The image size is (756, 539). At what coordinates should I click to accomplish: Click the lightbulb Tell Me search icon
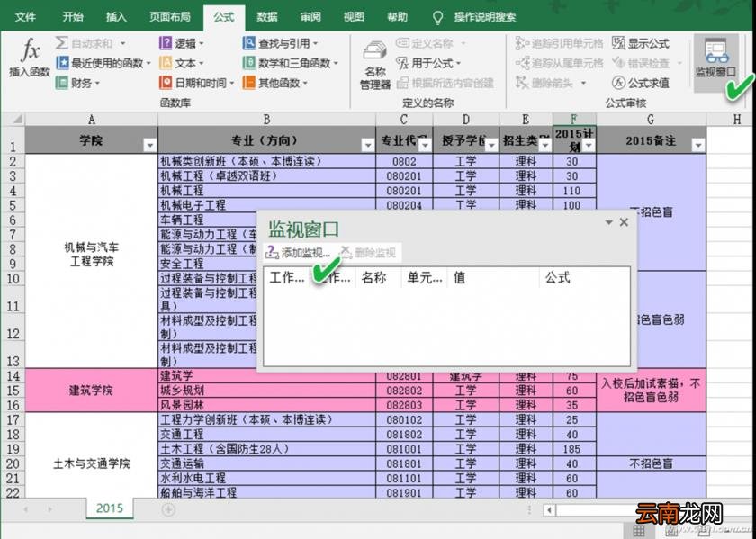pyautogui.click(x=437, y=18)
